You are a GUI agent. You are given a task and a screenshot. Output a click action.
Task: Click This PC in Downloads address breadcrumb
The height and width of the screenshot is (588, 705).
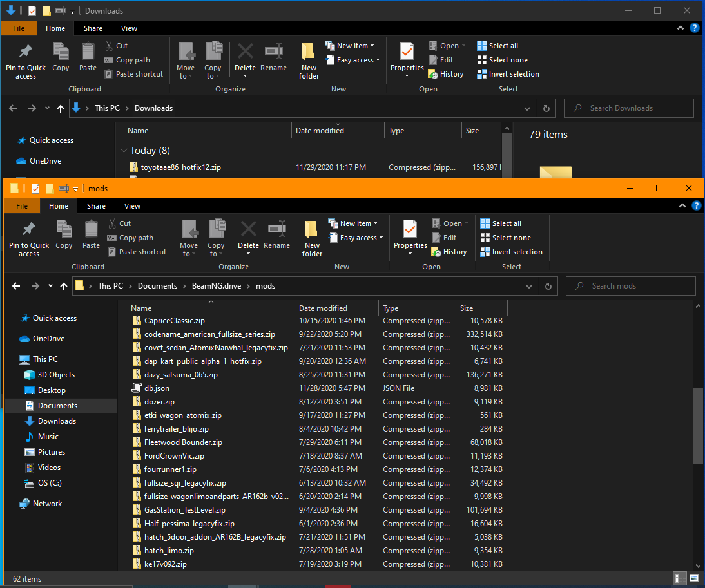[107, 108]
